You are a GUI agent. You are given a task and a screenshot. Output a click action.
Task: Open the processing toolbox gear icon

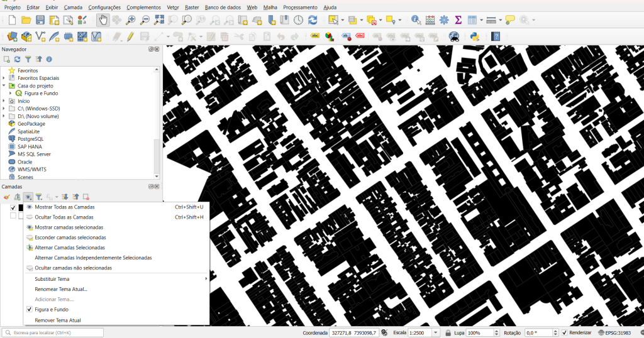click(x=444, y=19)
